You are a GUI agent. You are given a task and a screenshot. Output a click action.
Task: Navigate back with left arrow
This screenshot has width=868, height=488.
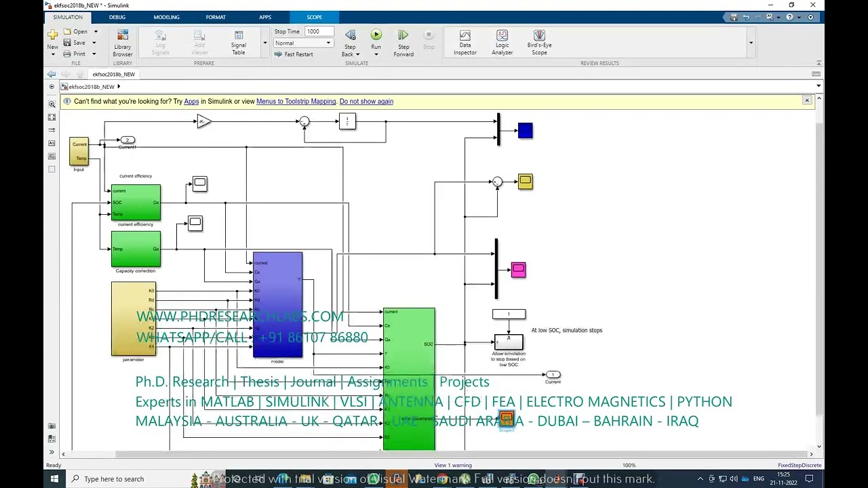pyautogui.click(x=52, y=74)
